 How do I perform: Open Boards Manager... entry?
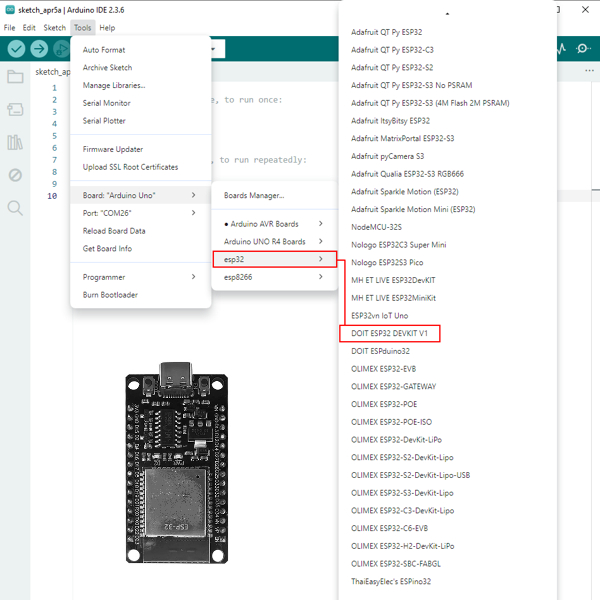(274, 196)
